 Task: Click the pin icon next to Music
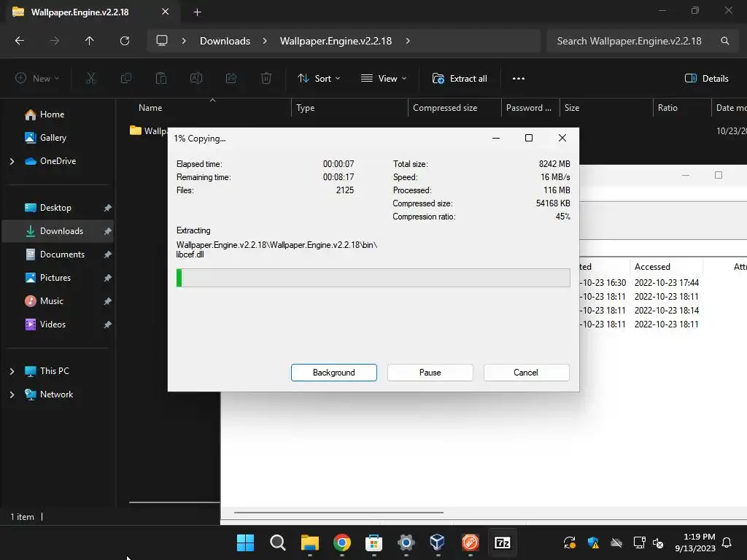(108, 301)
